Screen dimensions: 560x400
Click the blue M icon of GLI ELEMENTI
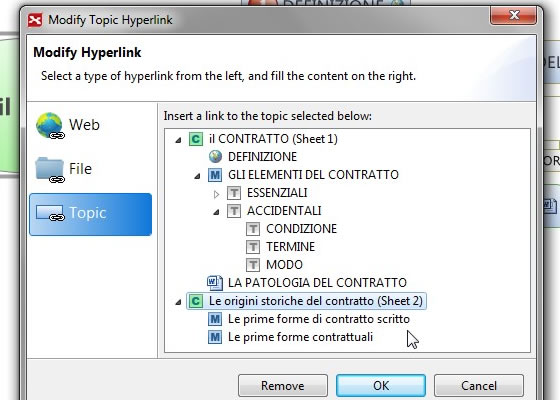(x=215, y=175)
